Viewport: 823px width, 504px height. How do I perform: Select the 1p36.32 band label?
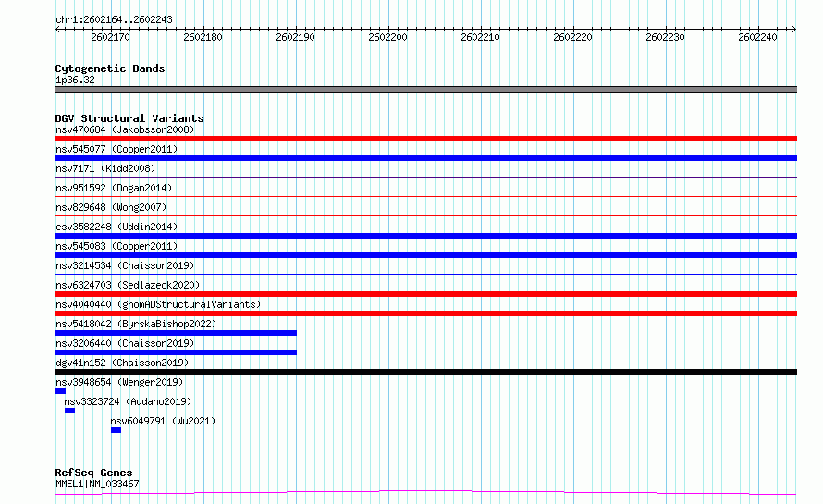point(75,80)
